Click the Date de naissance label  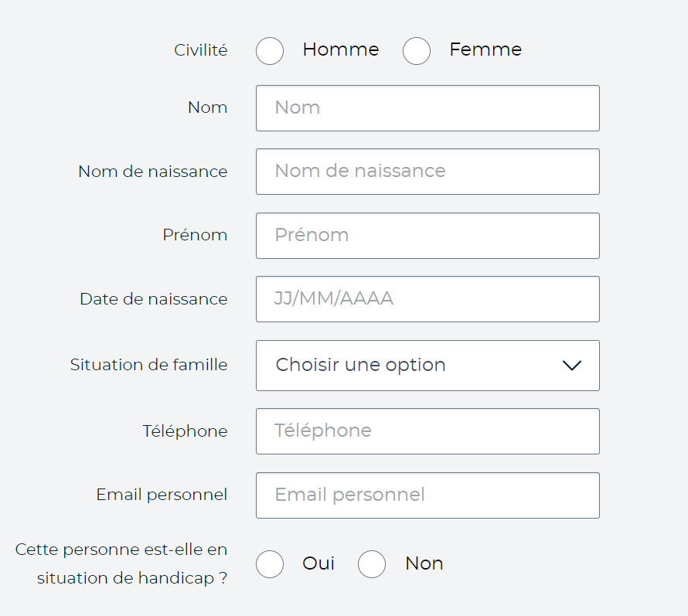153,299
